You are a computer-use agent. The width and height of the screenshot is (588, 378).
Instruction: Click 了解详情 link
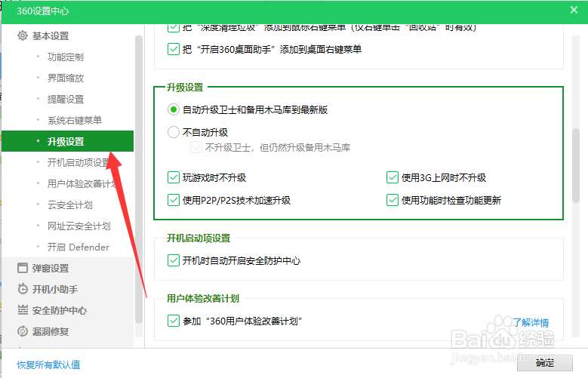click(x=531, y=322)
